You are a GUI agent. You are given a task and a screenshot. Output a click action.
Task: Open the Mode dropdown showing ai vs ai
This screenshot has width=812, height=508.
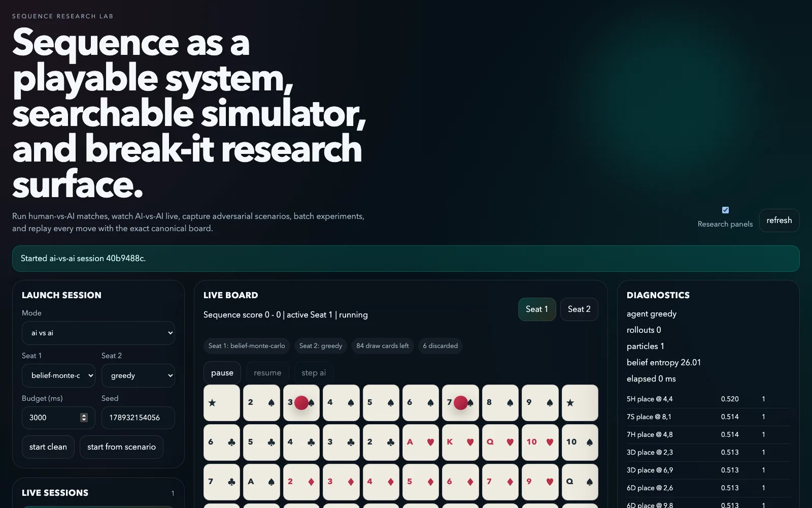[x=98, y=333]
